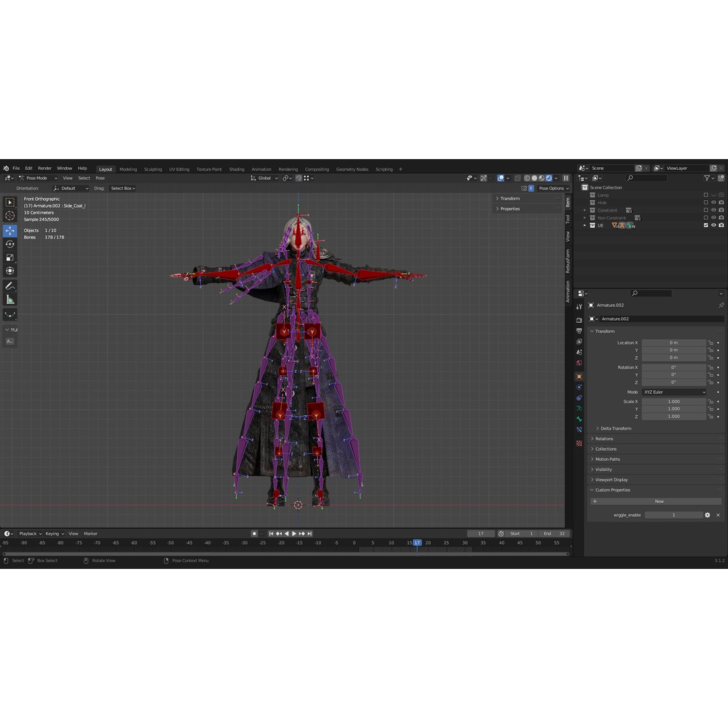Toggle viewport visibility of UE collection
Image resolution: width=728 pixels, height=728 pixels.
pyautogui.click(x=714, y=225)
